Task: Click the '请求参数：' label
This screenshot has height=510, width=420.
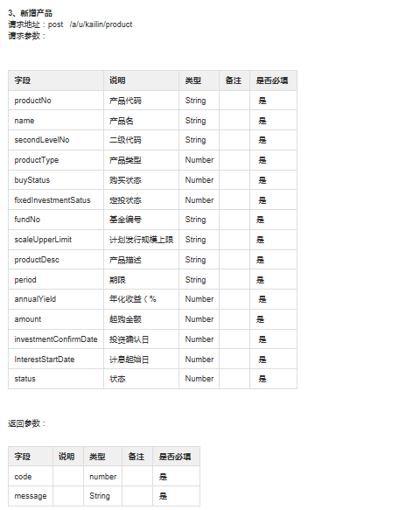Action: (26, 36)
